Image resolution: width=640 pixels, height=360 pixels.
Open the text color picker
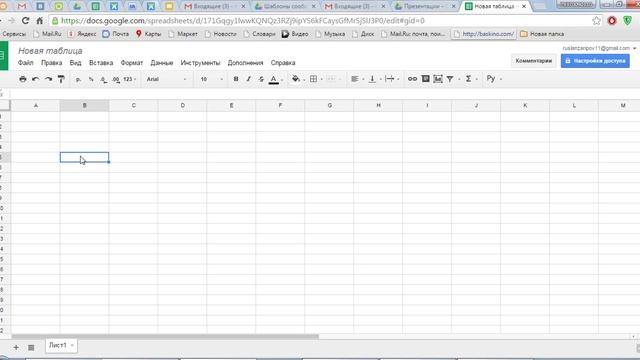pyautogui.click(x=275, y=79)
